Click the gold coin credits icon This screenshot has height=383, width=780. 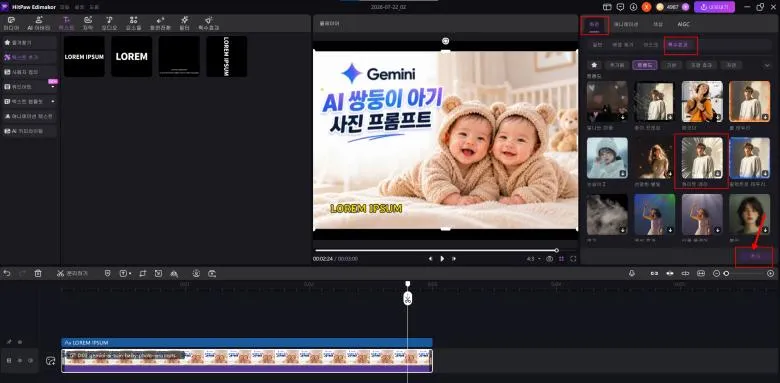660,7
